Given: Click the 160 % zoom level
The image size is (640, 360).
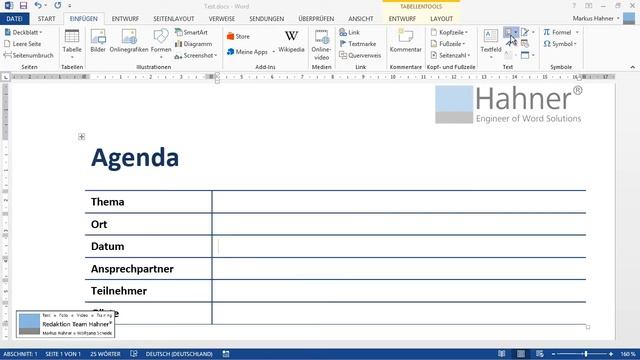Looking at the screenshot, I should click(628, 354).
